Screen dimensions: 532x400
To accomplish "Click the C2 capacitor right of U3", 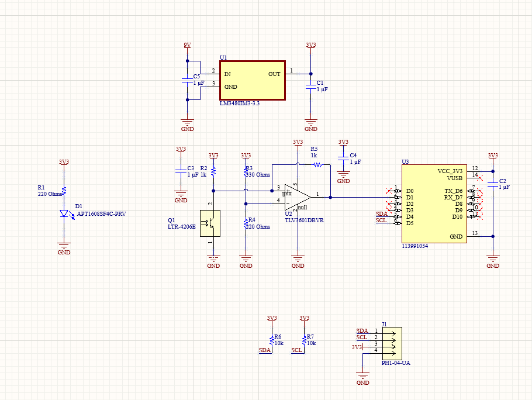I will click(493, 184).
